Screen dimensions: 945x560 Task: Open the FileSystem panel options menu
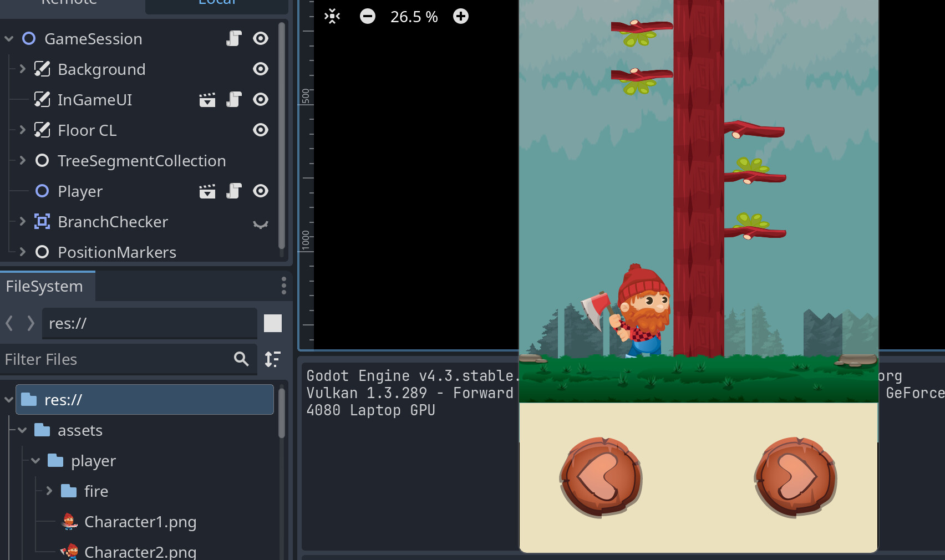(x=283, y=286)
